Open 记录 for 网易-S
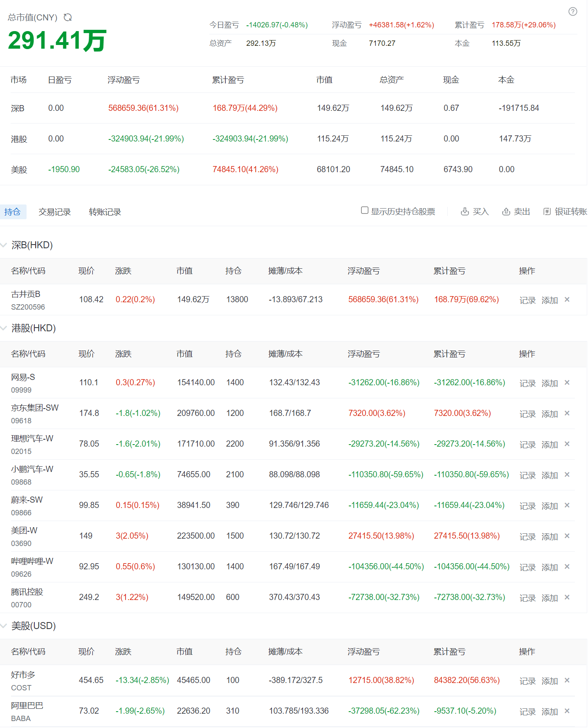Screen dimensions: 588x728 point(527,383)
